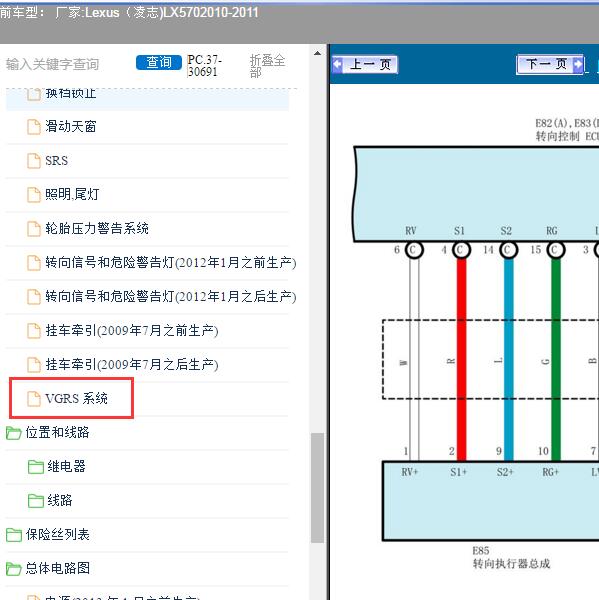Expand the 线路 folder
599x600 pixels.
click(36, 501)
